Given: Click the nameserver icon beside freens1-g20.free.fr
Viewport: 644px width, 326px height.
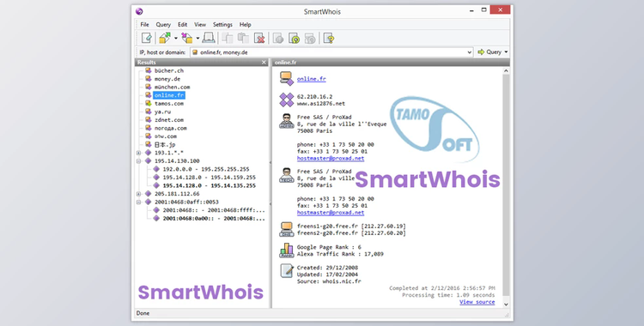Looking at the screenshot, I should [x=287, y=229].
